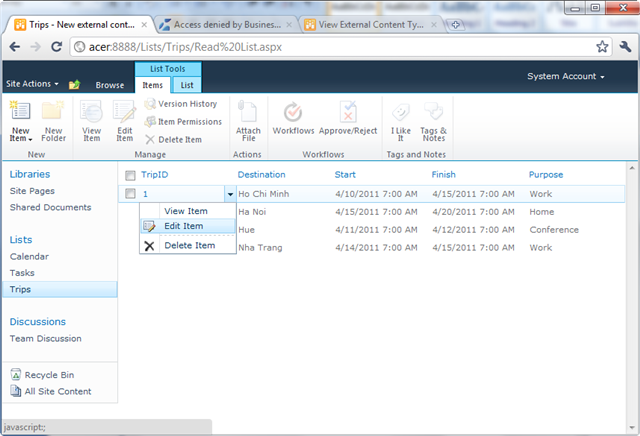Click the Approve/Reject icon
Screen dimensions: 640x436
(x=348, y=111)
